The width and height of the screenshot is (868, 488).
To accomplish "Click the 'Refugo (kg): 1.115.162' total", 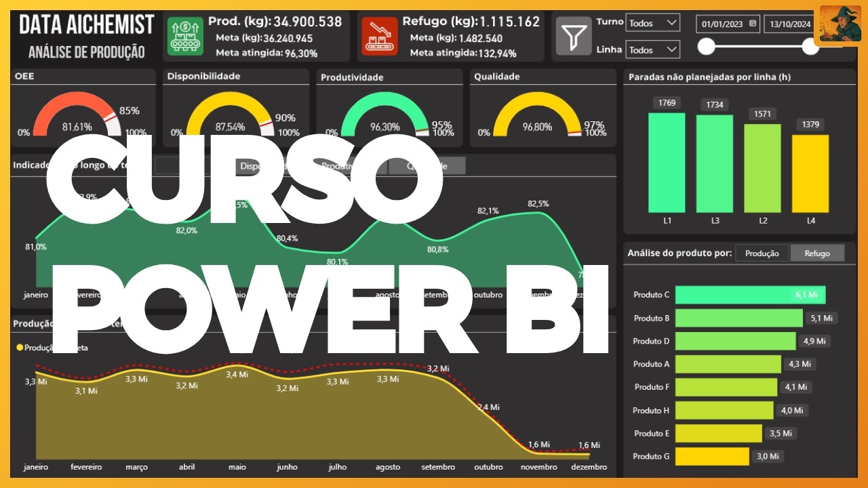I will tap(471, 22).
